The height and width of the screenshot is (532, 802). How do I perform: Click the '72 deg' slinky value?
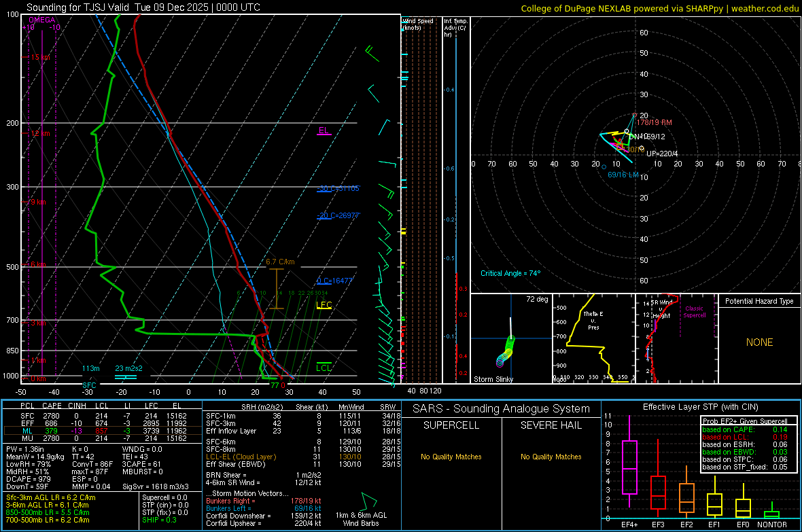537,299
